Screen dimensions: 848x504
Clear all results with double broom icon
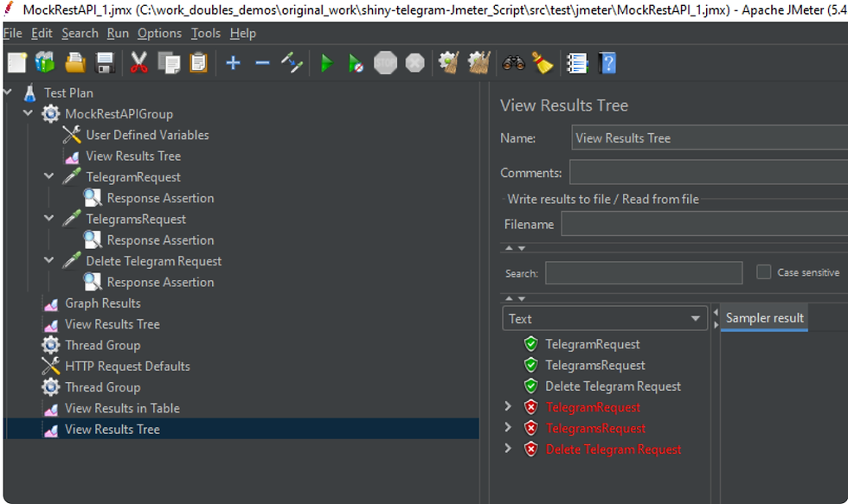(x=479, y=63)
